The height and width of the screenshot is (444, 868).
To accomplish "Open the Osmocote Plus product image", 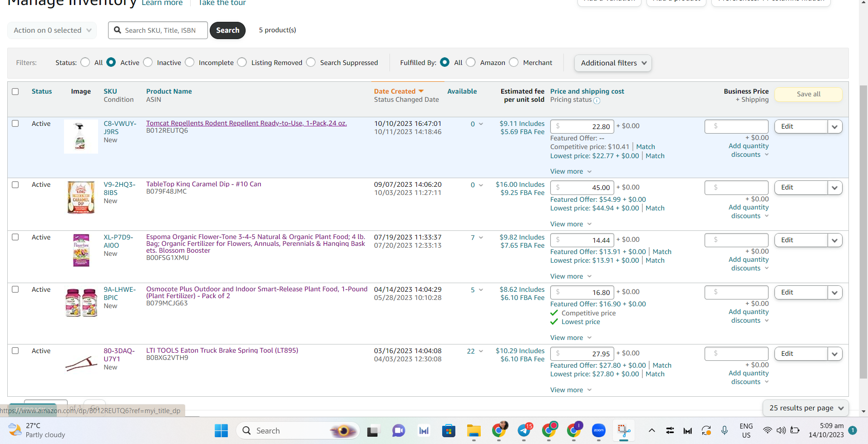I will click(x=81, y=302).
